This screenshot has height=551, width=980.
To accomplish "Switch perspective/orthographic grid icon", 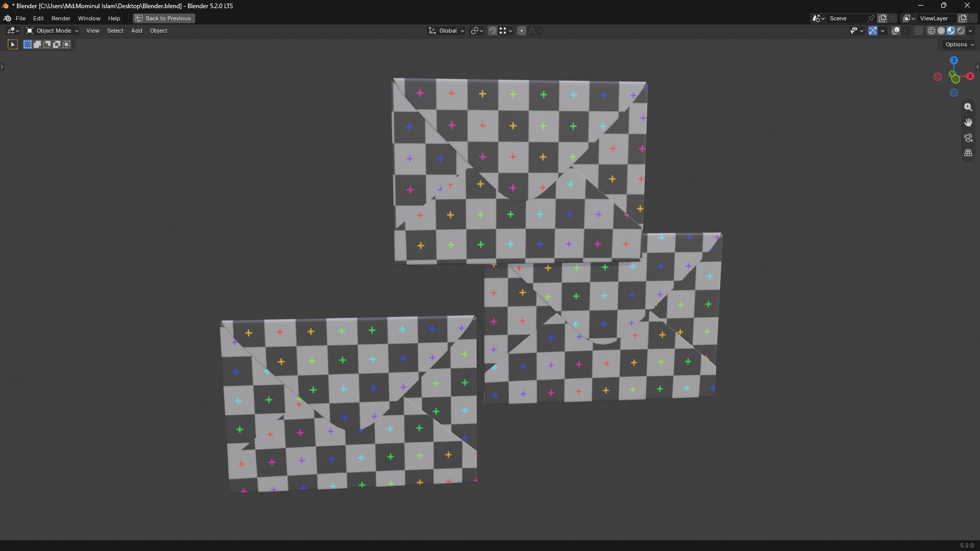I will pyautogui.click(x=968, y=153).
